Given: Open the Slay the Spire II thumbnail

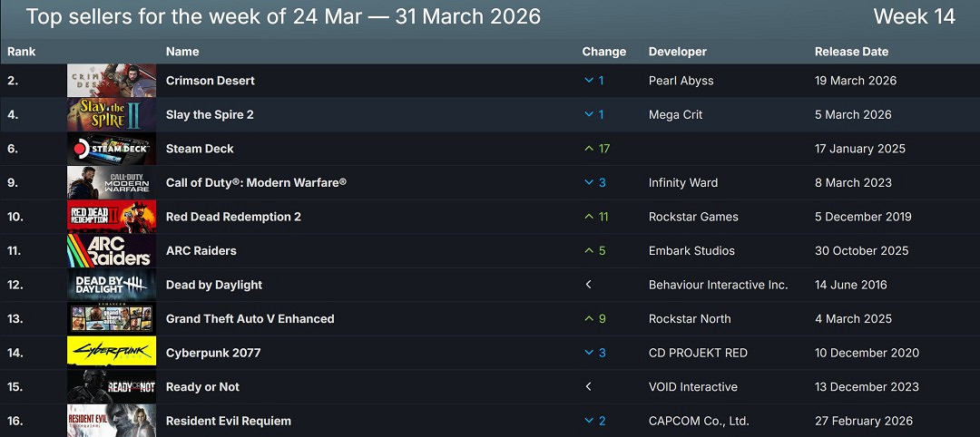Looking at the screenshot, I should point(112,114).
